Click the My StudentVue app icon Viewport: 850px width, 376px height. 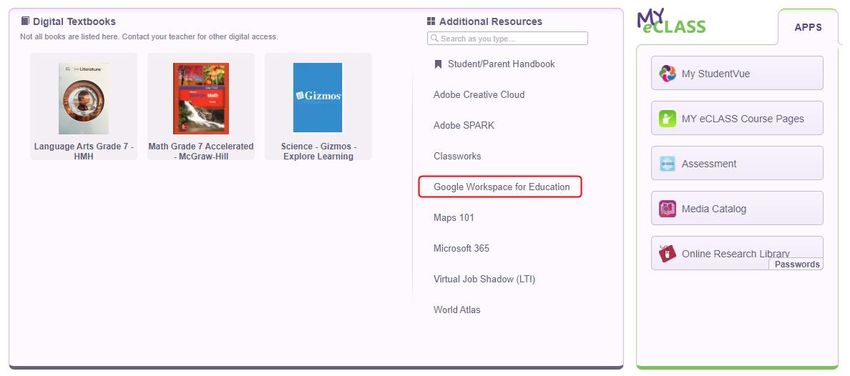pos(667,73)
